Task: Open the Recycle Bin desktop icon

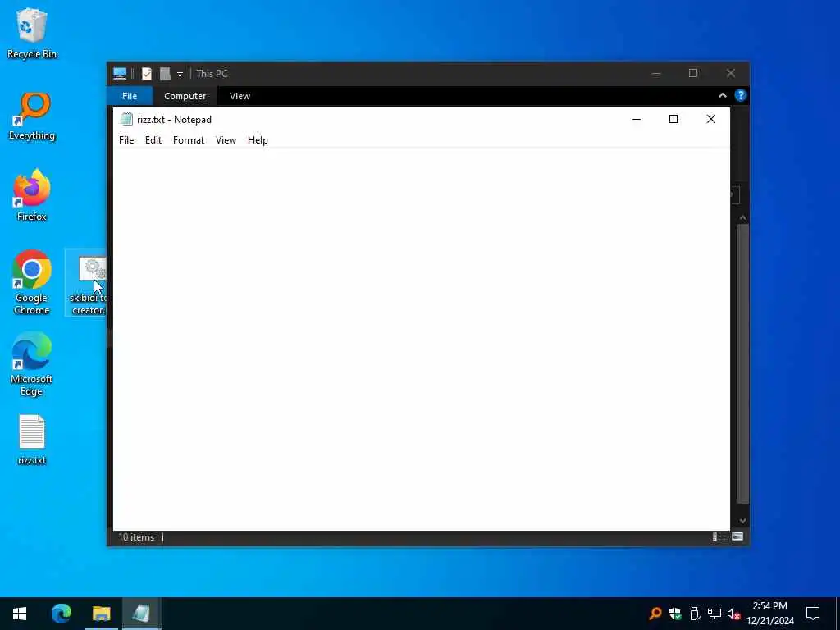Action: (x=32, y=33)
